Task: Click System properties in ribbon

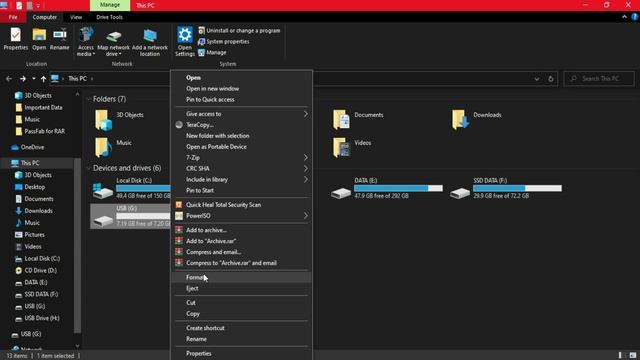Action: (x=224, y=42)
